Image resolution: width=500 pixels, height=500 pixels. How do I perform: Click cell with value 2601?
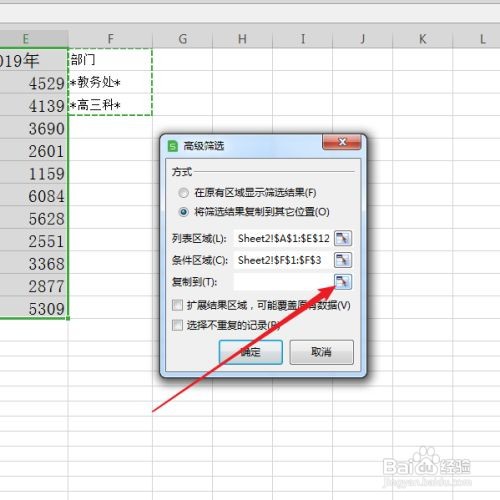[34, 151]
